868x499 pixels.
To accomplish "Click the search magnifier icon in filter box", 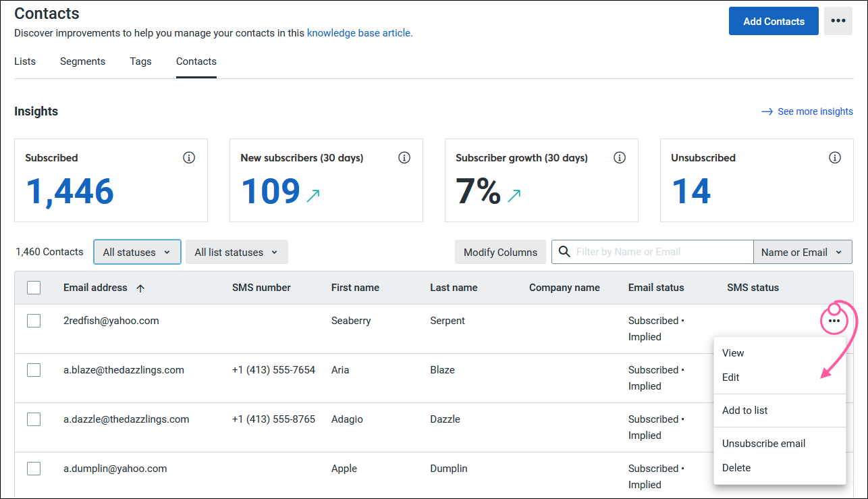I will click(564, 252).
